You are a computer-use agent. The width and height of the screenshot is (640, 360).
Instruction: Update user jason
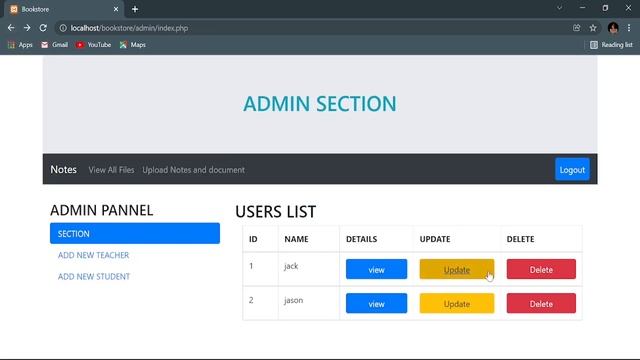point(457,304)
